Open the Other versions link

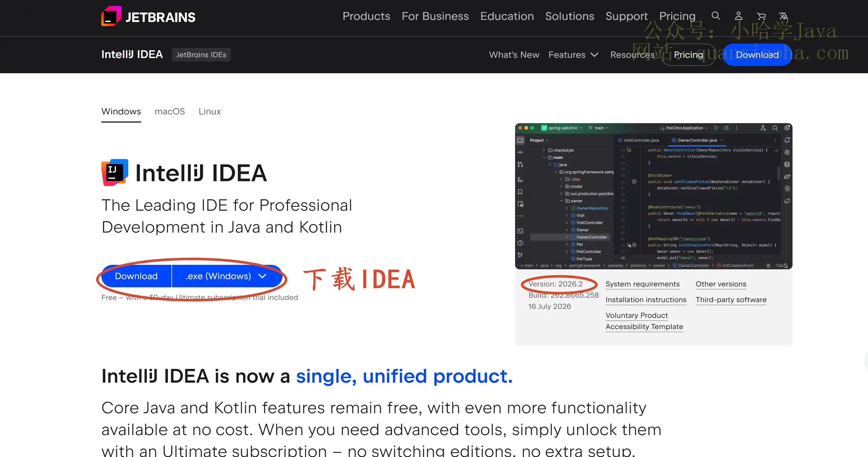point(721,284)
